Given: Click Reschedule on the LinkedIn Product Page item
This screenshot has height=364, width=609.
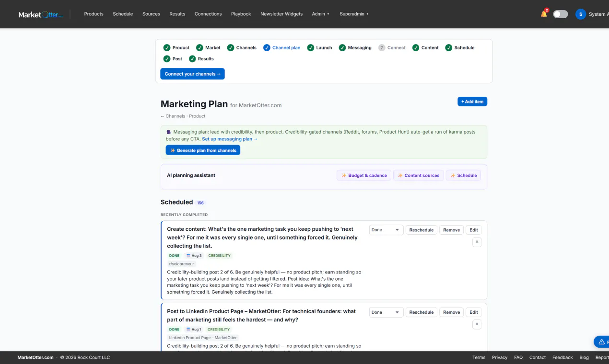Looking at the screenshot, I should coord(422,312).
